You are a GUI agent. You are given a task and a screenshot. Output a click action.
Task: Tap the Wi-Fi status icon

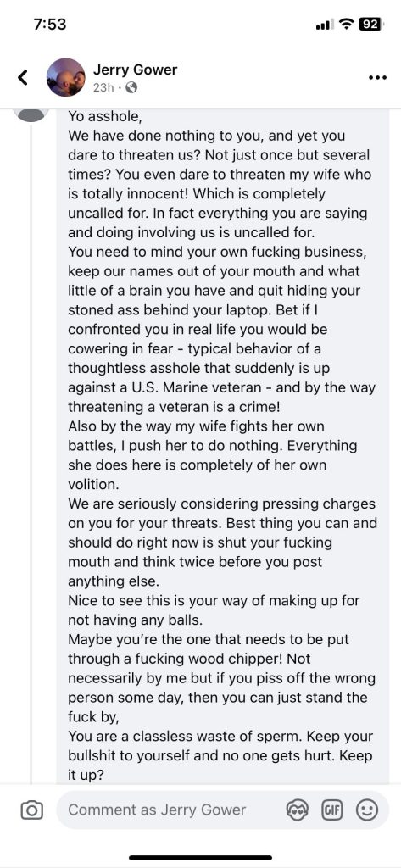347,25
